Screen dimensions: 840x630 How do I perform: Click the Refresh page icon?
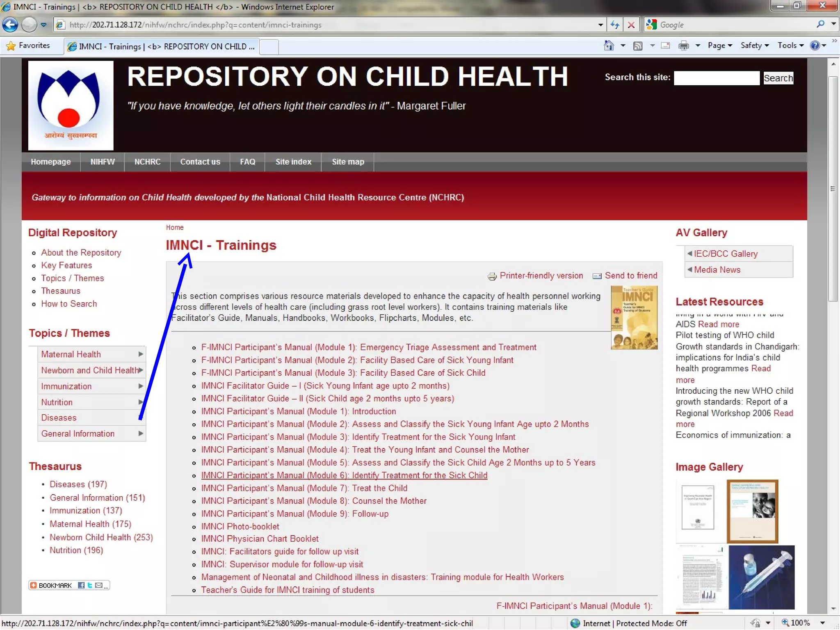click(x=614, y=25)
